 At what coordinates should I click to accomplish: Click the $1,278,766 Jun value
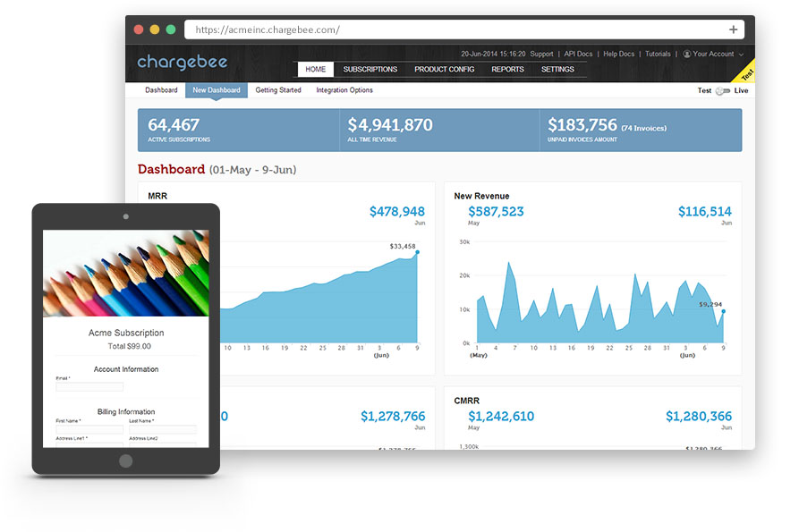pos(393,416)
